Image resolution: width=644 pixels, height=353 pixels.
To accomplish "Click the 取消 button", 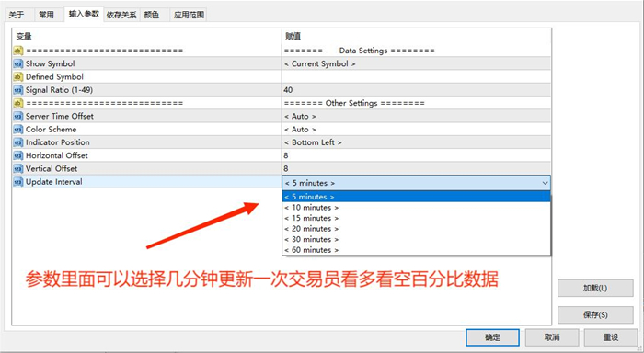I will point(552,337).
